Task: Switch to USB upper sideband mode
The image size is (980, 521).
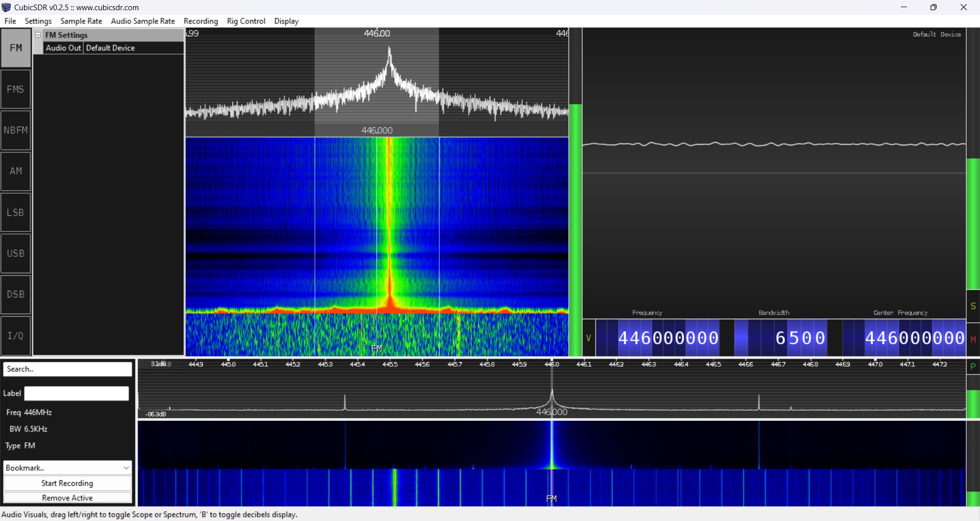Action: coord(16,253)
